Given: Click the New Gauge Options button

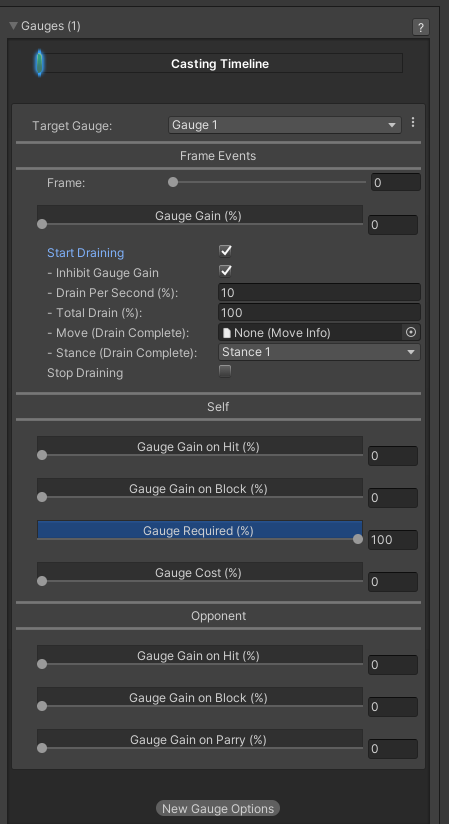Looking at the screenshot, I should (x=218, y=808).
